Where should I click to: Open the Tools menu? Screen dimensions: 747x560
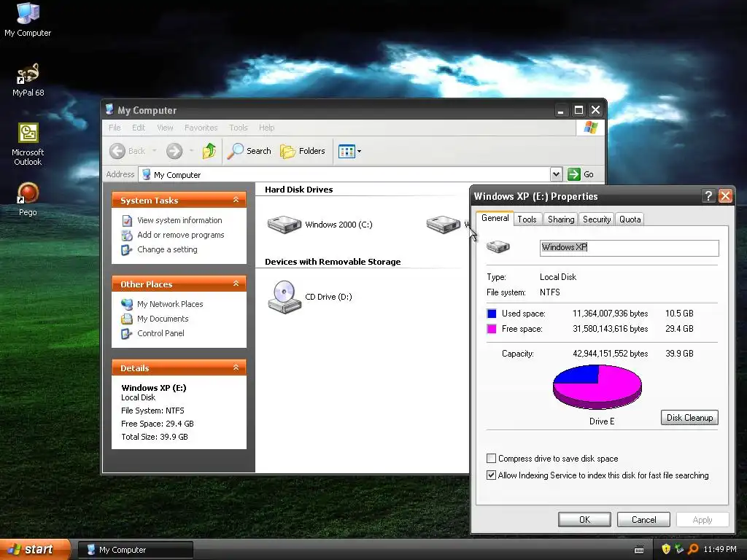(239, 128)
